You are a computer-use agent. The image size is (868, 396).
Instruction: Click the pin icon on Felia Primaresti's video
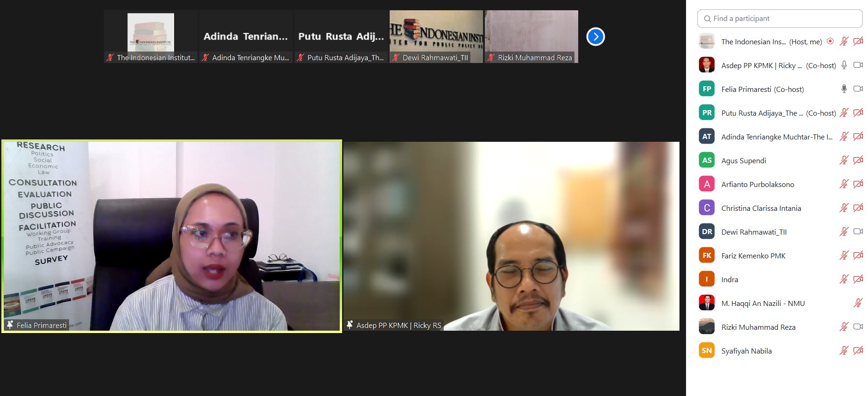coord(10,325)
